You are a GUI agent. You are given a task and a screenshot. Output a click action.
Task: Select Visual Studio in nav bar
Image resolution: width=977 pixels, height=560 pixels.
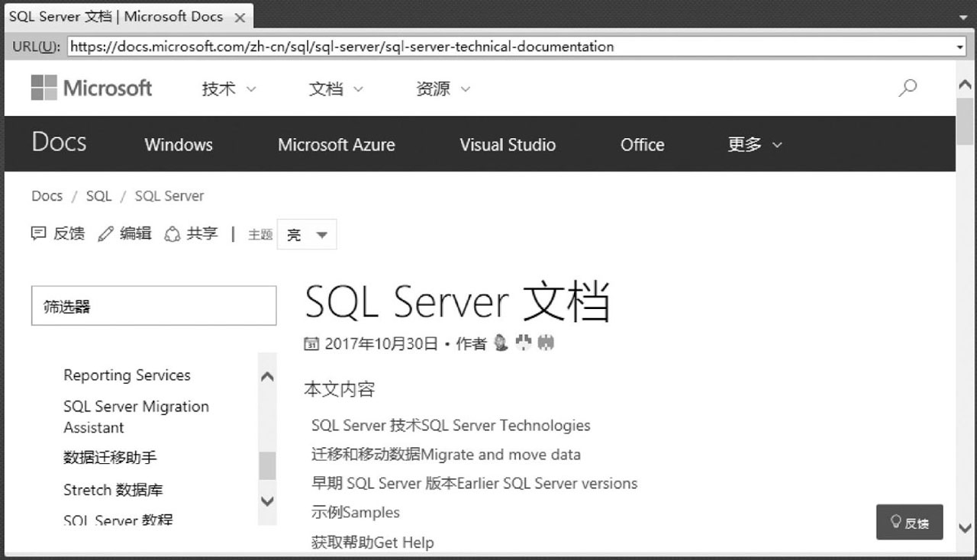(508, 145)
